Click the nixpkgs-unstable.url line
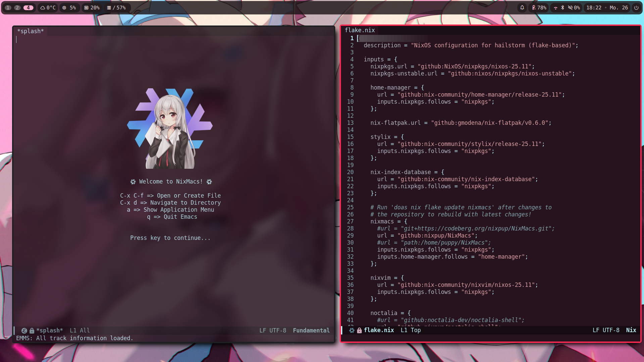The width and height of the screenshot is (644, 362). (x=473, y=73)
